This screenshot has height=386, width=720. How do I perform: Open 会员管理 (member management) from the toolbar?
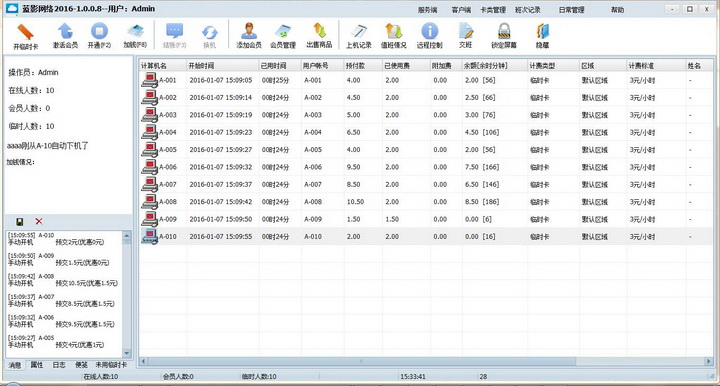[x=283, y=31]
